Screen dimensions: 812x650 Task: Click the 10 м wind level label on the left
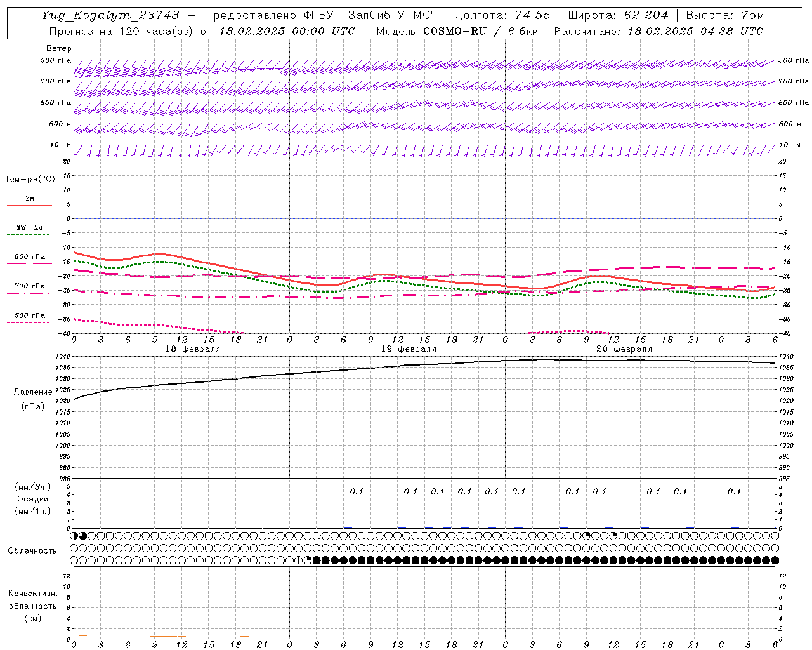tap(61, 145)
